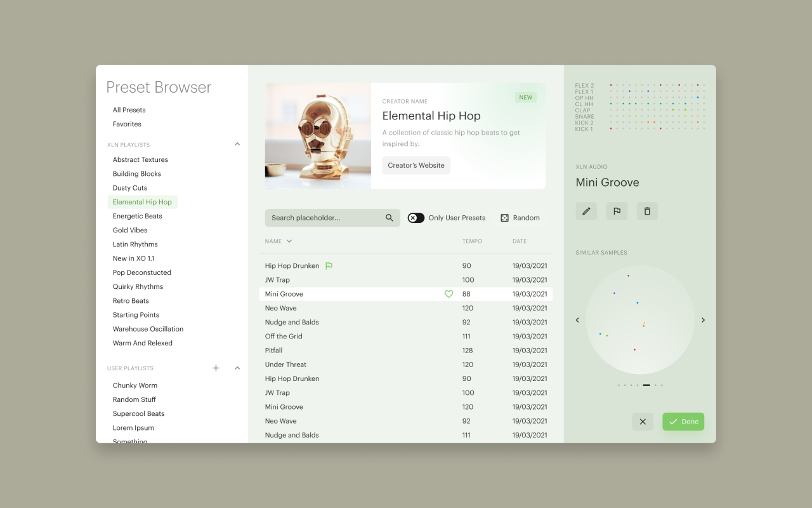Click the pencil edit icon for Mini Groove
The height and width of the screenshot is (508, 812).
point(586,211)
